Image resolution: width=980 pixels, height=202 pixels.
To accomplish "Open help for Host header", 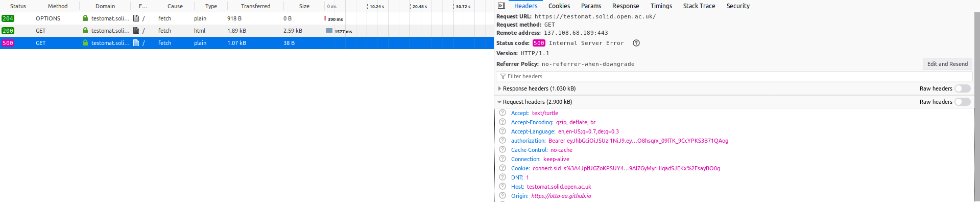I will tap(503, 187).
